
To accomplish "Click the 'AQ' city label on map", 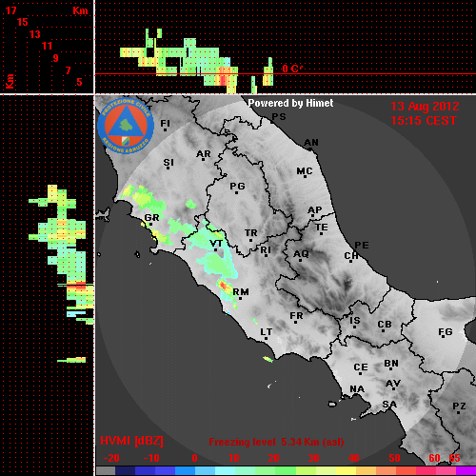I will point(301,254).
